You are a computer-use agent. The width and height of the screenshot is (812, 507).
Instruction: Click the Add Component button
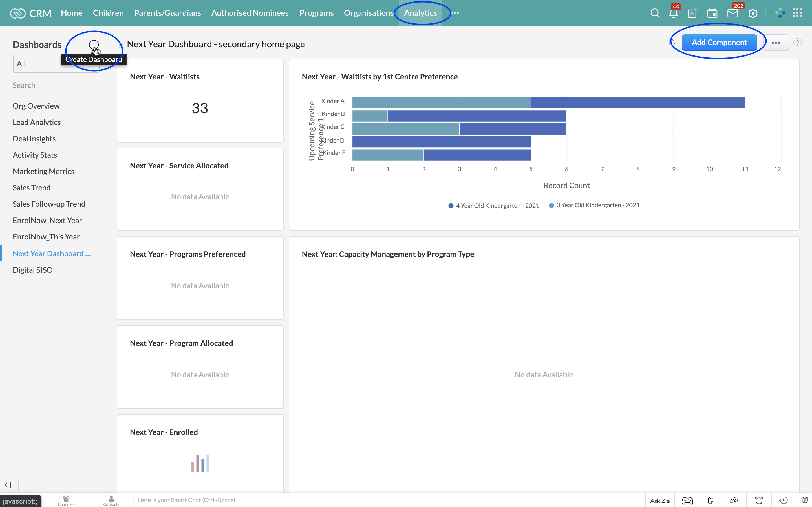click(x=719, y=43)
